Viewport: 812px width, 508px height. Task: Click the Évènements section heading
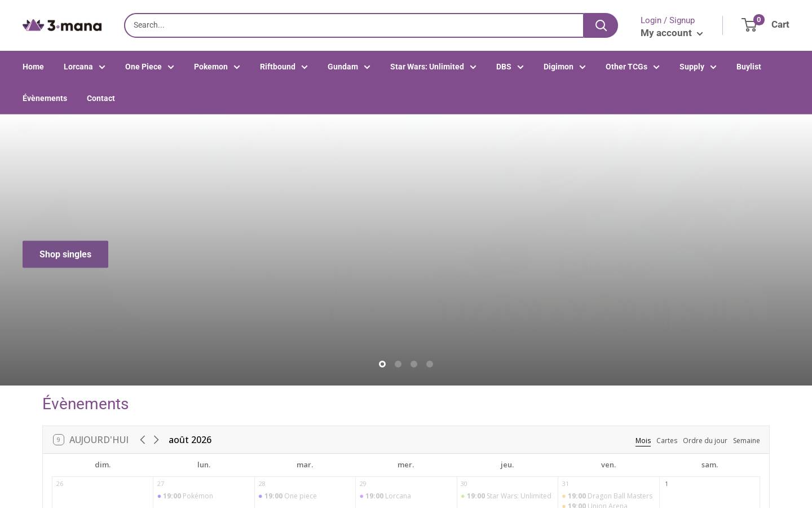pyautogui.click(x=86, y=404)
